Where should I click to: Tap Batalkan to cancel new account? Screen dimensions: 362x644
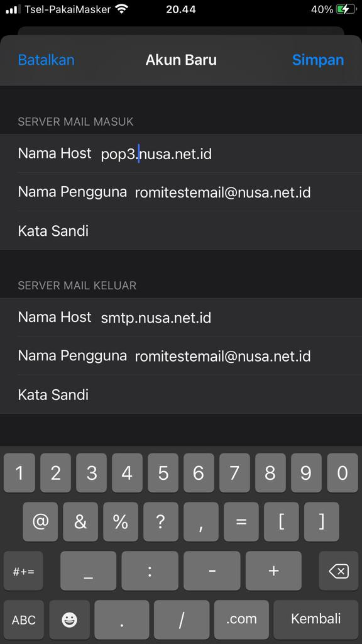pyautogui.click(x=46, y=60)
